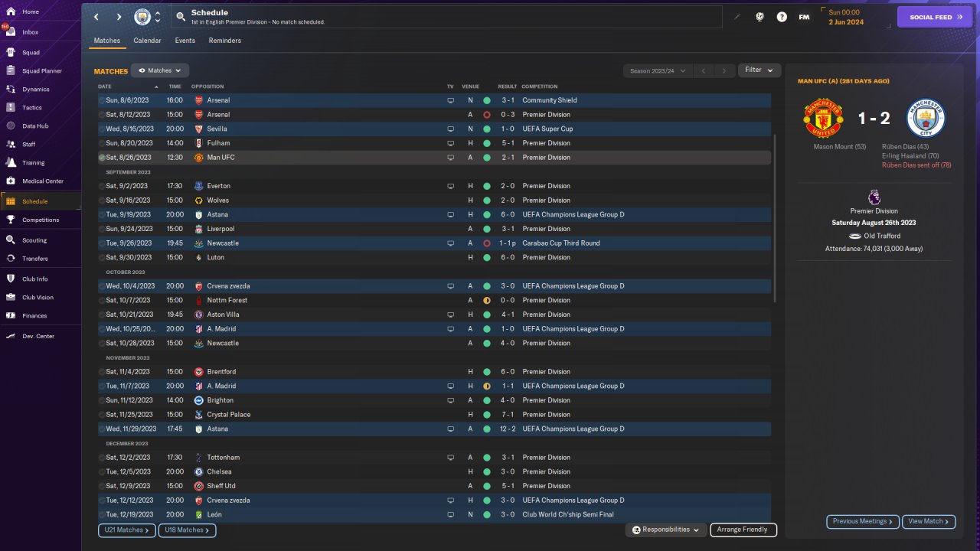Click the Crystal Palace 7 - 1 match row
Viewport: 980px width, 551px height.
pos(434,415)
